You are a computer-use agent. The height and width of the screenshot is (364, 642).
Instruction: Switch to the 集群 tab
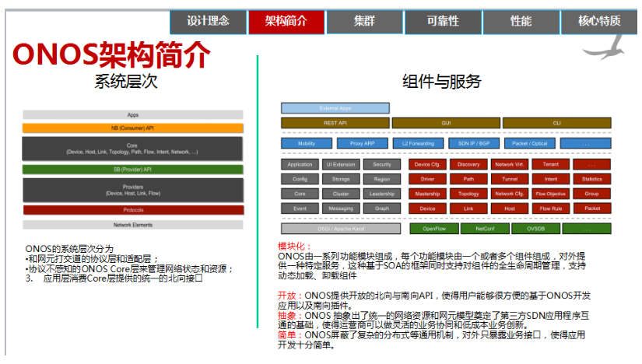pyautogui.click(x=364, y=22)
